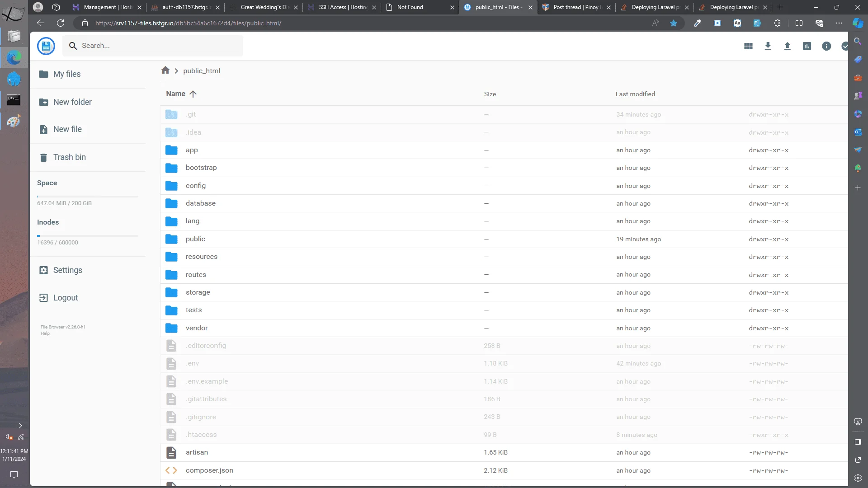Sort by the Last modified column header
Image resolution: width=868 pixels, height=488 pixels.
coord(635,94)
